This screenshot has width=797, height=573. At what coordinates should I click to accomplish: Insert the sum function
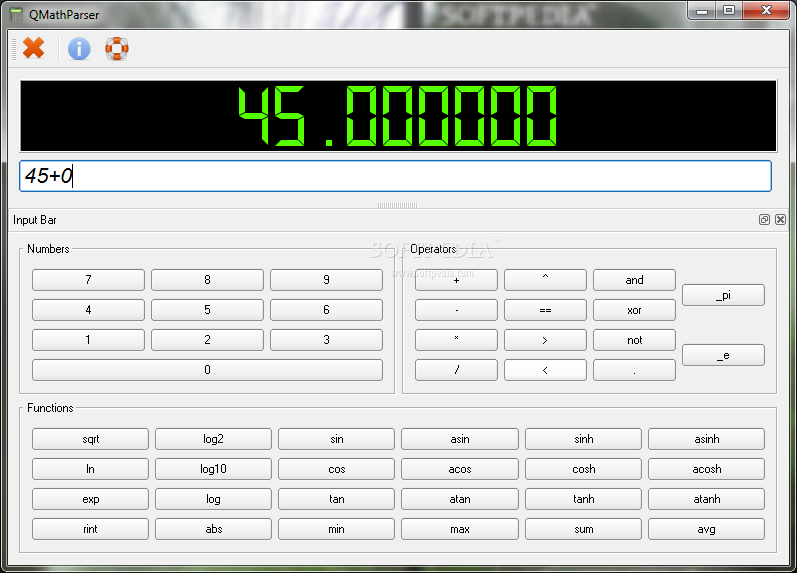pyautogui.click(x=584, y=529)
